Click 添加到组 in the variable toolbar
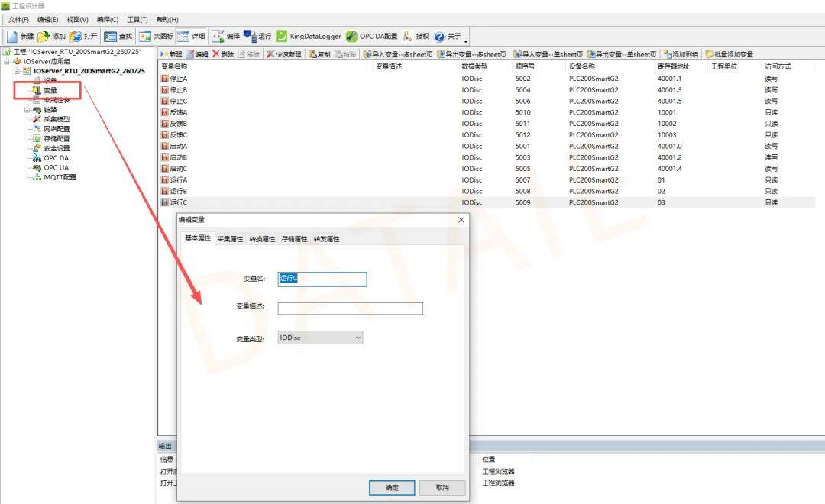The width and height of the screenshot is (825, 504). [x=681, y=54]
